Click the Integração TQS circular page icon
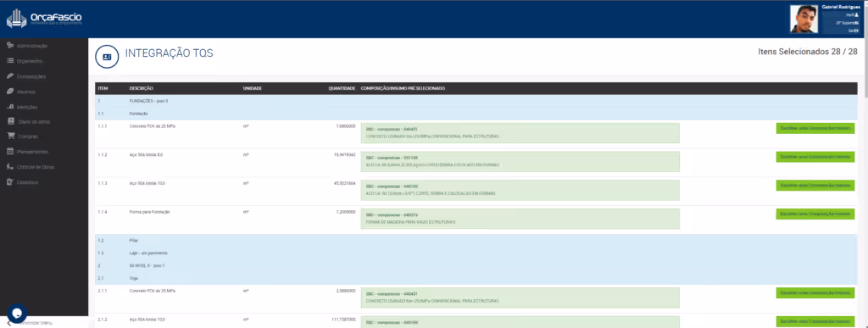 click(x=107, y=57)
